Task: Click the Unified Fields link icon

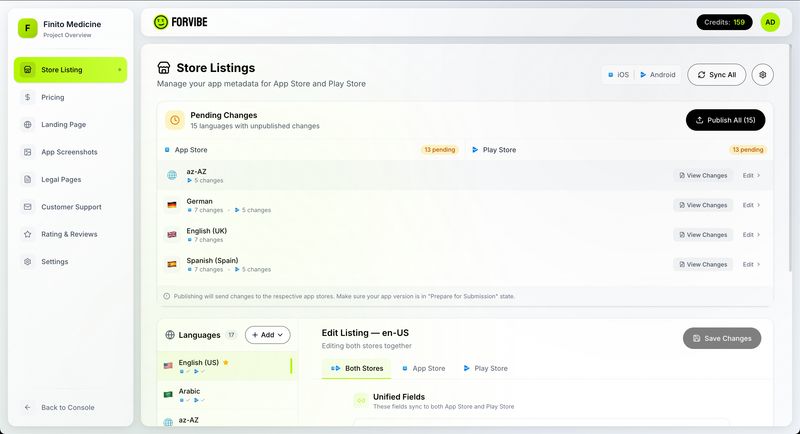Action: tap(361, 400)
